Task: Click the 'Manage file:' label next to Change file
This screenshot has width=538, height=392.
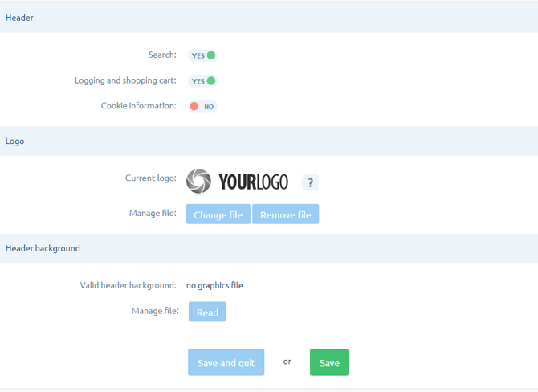Action: coord(153,213)
